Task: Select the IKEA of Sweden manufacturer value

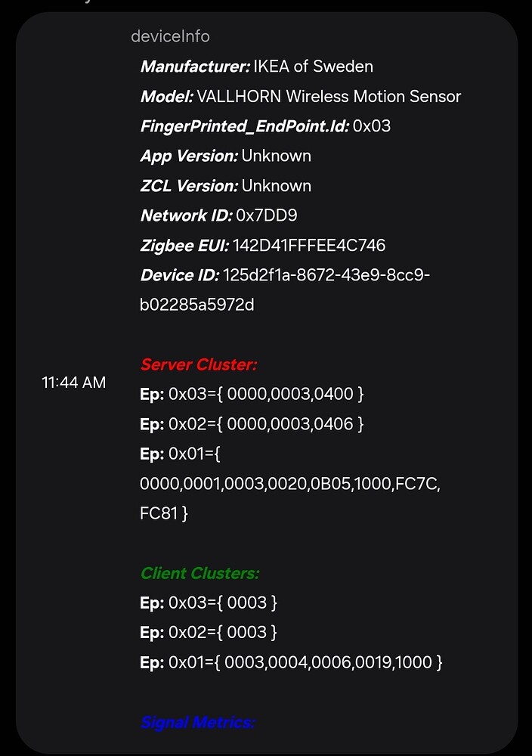Action: tap(313, 67)
